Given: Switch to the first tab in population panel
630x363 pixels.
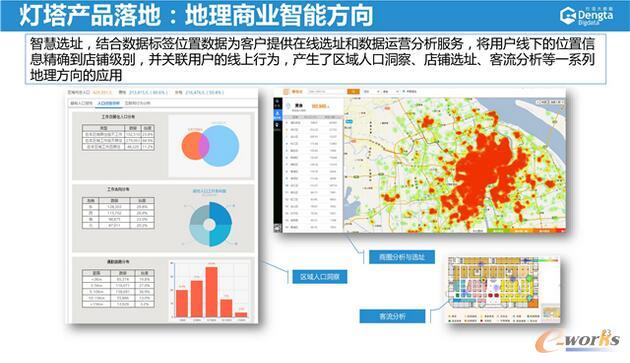Looking at the screenshot, I should point(82,103).
